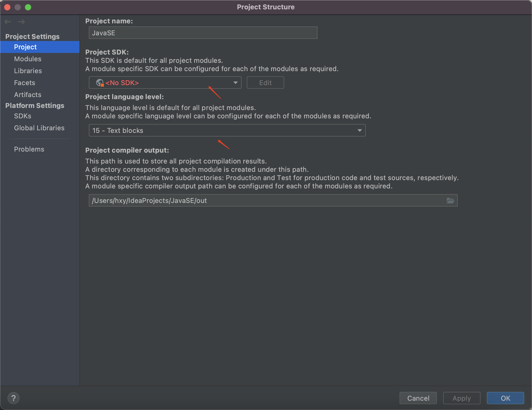Image resolution: width=532 pixels, height=410 pixels.
Task: Open Global Libraries section
Action: tap(39, 128)
